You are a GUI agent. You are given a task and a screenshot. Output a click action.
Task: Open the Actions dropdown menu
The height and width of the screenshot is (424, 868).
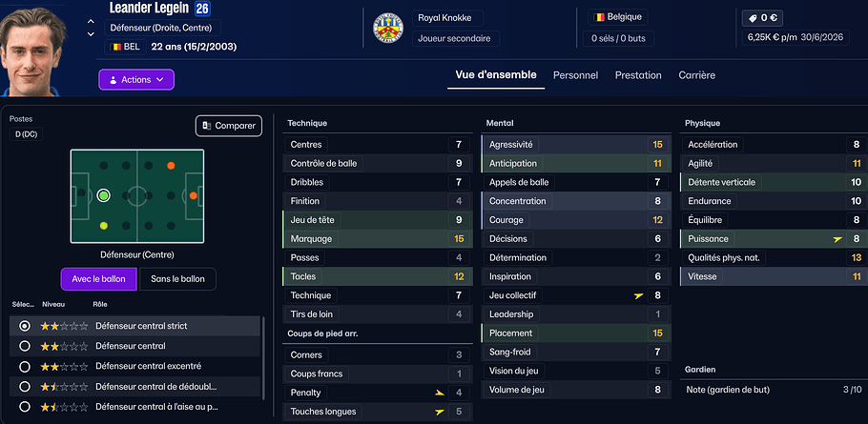(136, 80)
